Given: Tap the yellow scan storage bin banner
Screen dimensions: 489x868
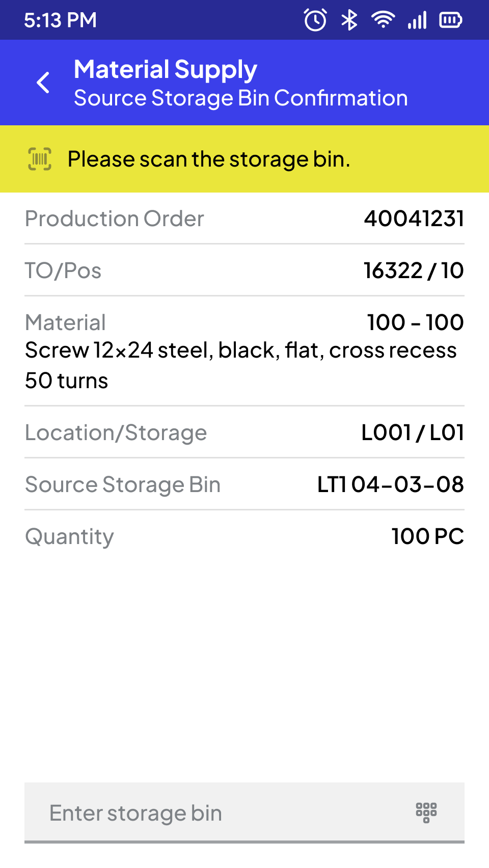Looking at the screenshot, I should click(x=244, y=159).
